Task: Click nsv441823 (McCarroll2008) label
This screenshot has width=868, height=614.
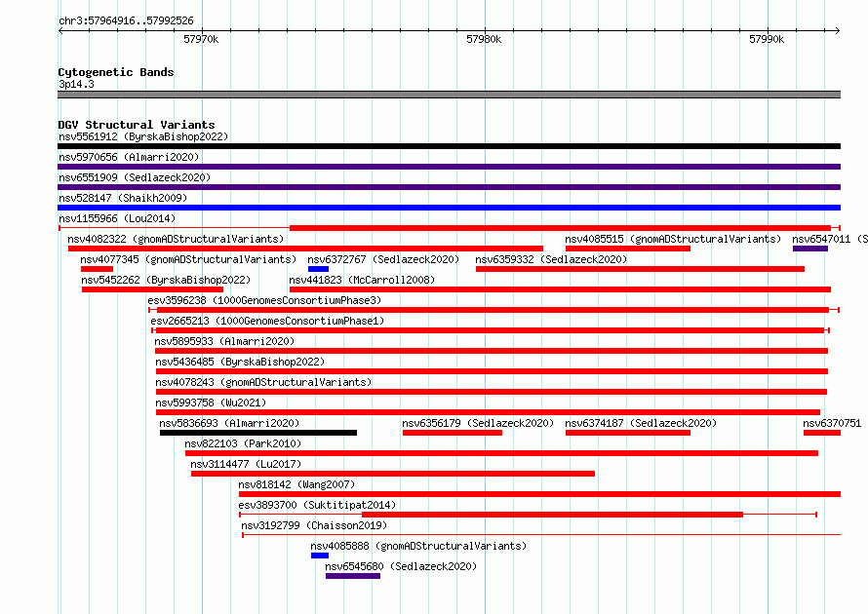Action: tap(362, 280)
